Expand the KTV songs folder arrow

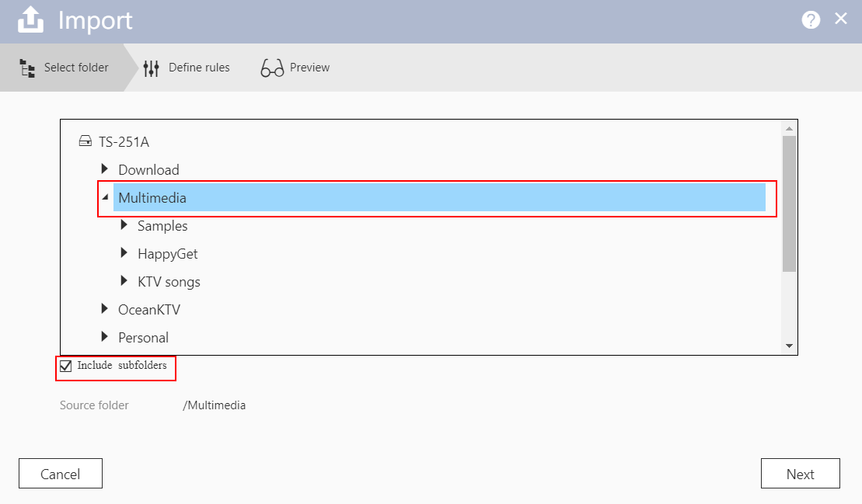pyautogui.click(x=124, y=281)
